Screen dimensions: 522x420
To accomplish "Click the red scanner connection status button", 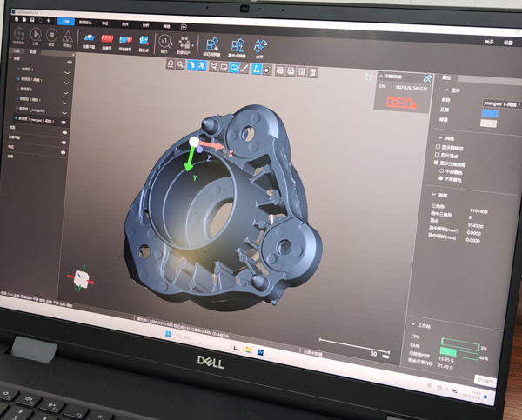I will (401, 102).
